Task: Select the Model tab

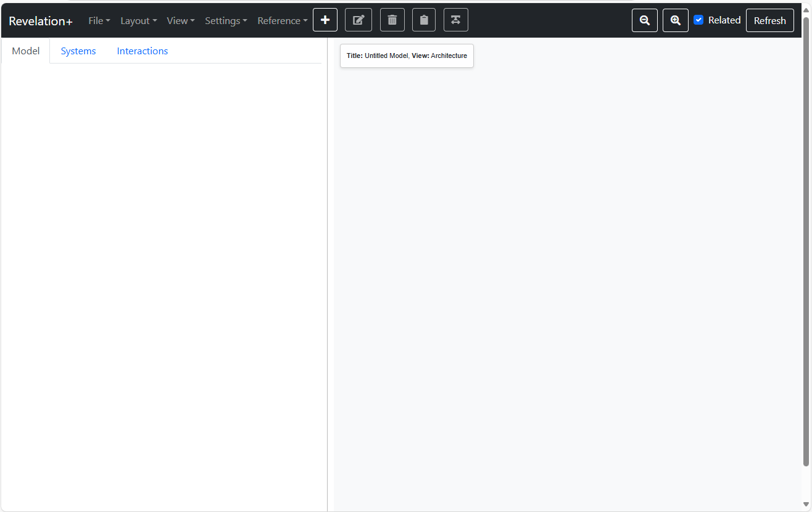Action: pyautogui.click(x=26, y=51)
